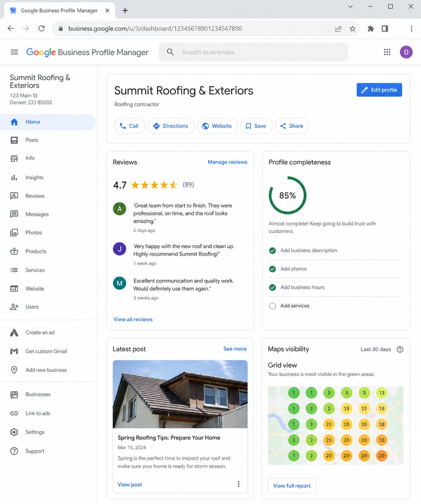This screenshot has width=421, height=504.
Task: Click reviewer avatar J
Action: click(119, 249)
